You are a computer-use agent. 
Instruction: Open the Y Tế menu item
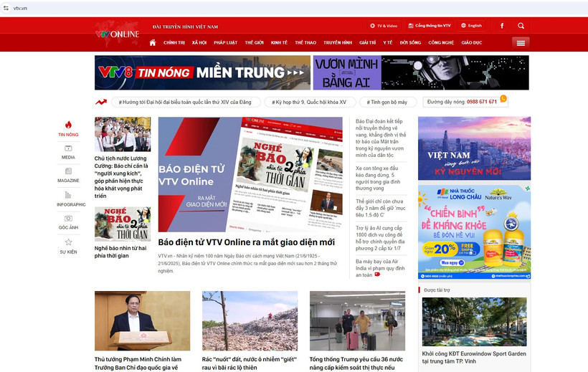click(387, 43)
